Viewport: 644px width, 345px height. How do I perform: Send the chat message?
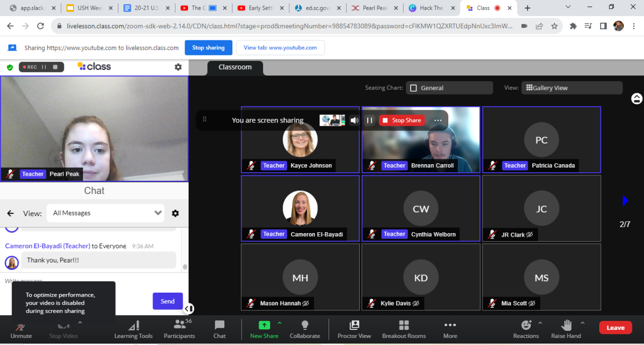(168, 301)
